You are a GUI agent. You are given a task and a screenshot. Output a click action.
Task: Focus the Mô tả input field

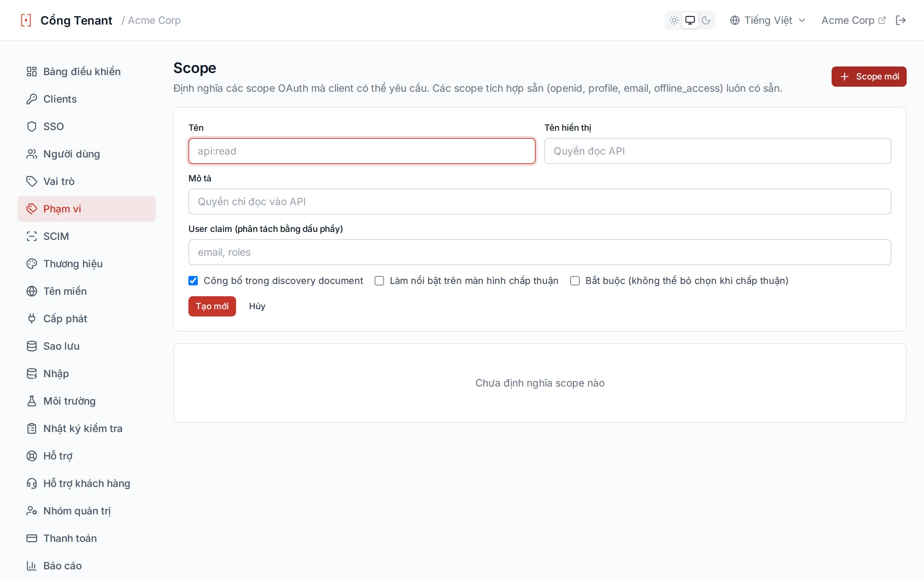point(540,202)
